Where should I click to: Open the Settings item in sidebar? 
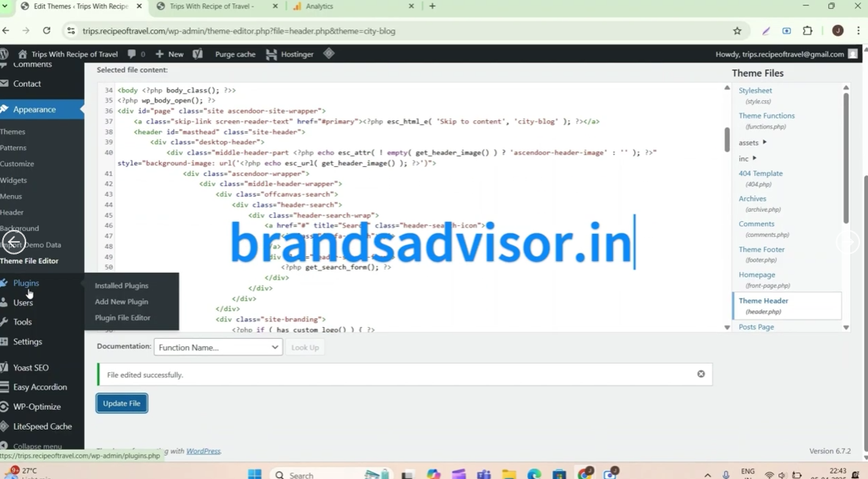click(27, 341)
